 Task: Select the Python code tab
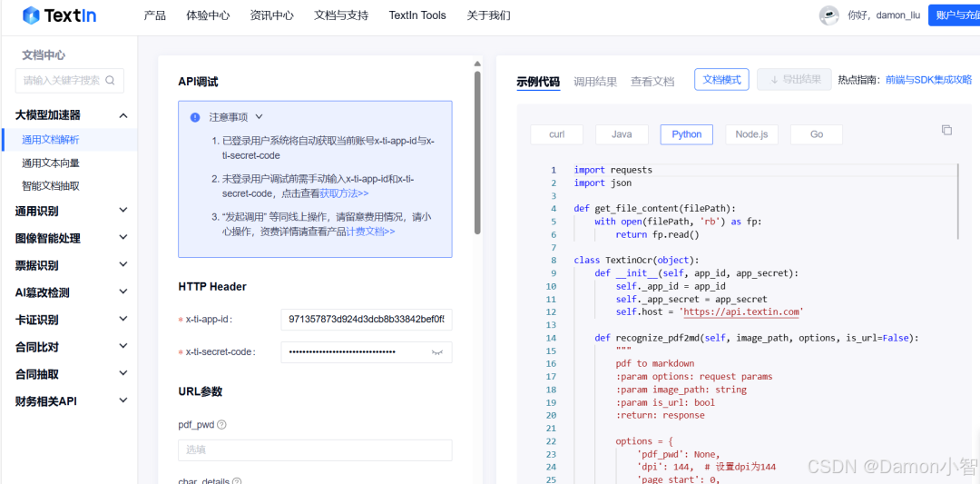click(x=687, y=134)
